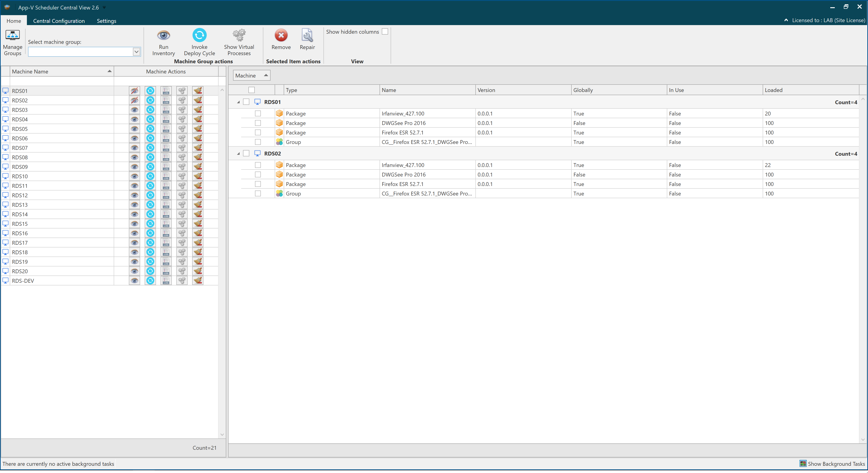Click crossed-out eye inventory icon for RDS02
868x473 pixels.
(x=134, y=100)
